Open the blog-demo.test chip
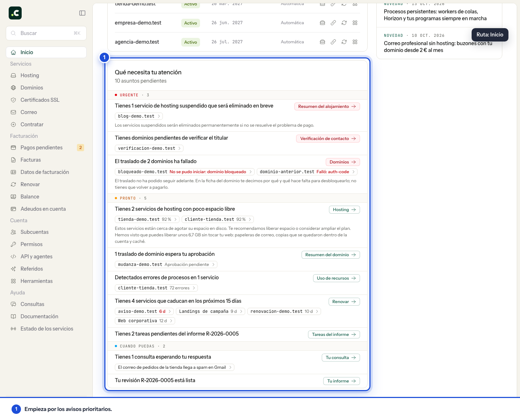 point(139,116)
